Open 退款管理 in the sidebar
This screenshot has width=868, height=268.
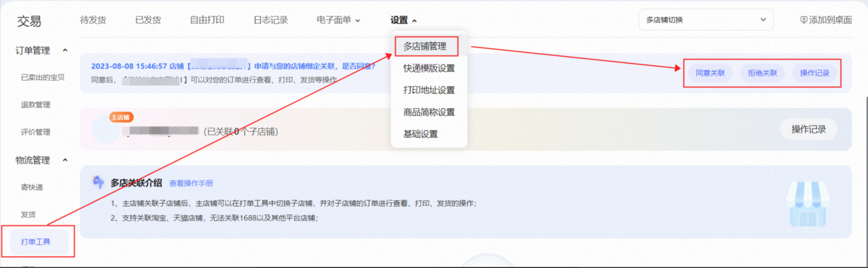coord(36,104)
